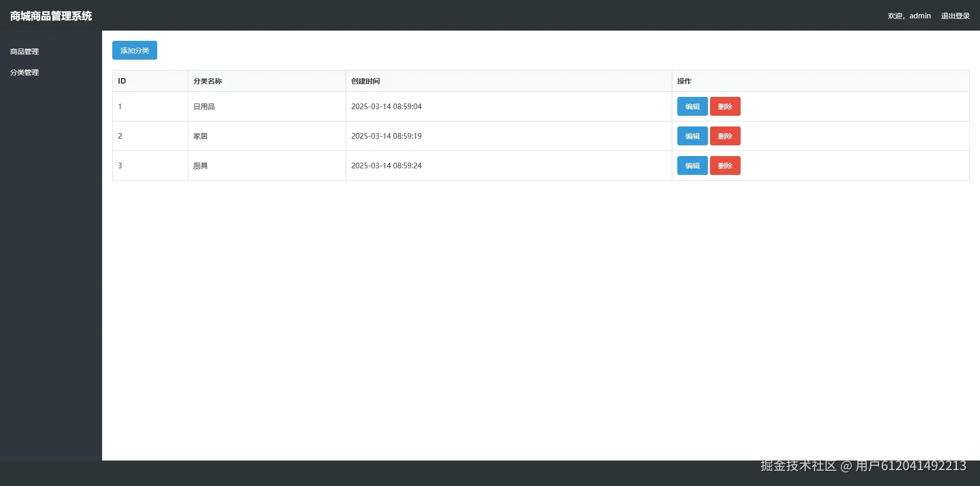Click ID cell 1 in the 日用品 row
Image resolution: width=980 pixels, height=486 pixels.
(x=150, y=107)
